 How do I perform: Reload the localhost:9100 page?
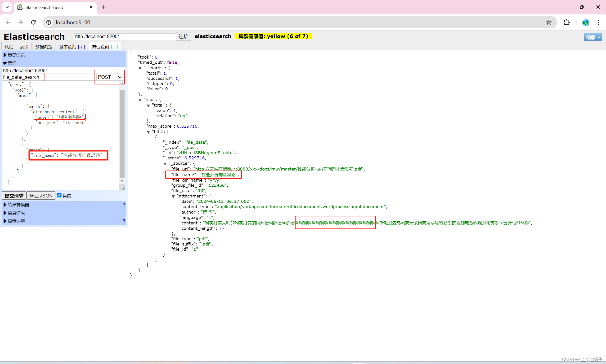[x=33, y=22]
